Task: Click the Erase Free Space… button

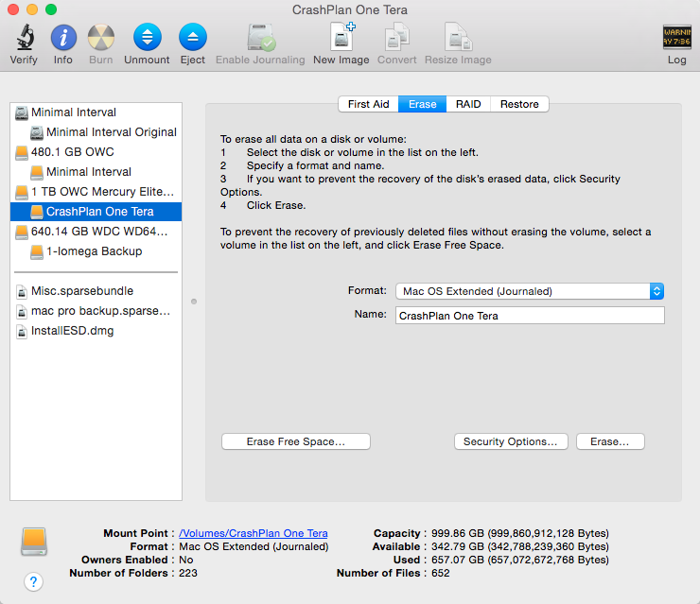Action: pyautogui.click(x=296, y=441)
